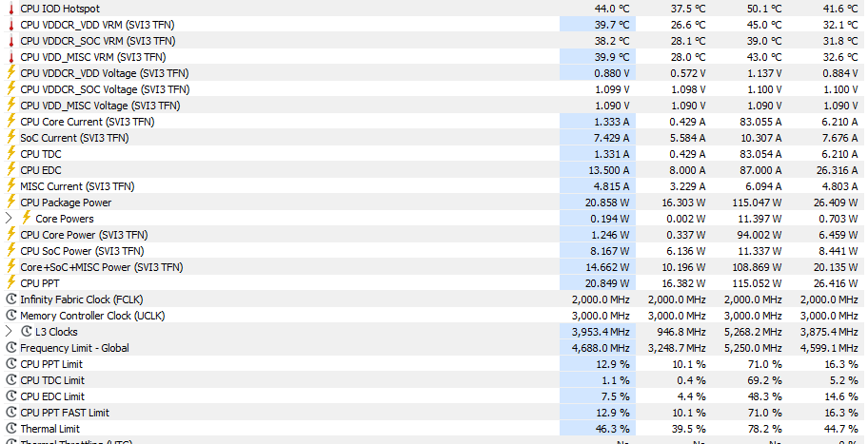Viewport: 868px width, 444px height.
Task: Click the maximum value 69.2 %
Action: tap(765, 380)
